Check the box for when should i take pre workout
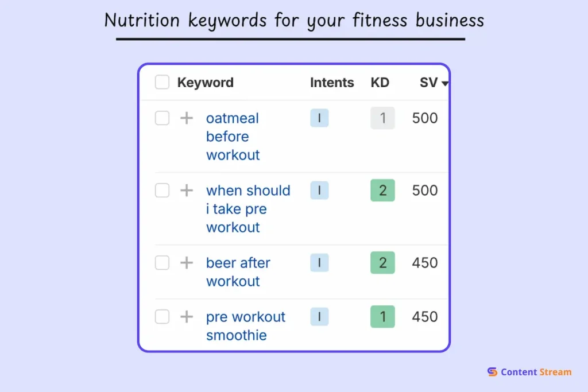588x392 pixels. pos(163,191)
